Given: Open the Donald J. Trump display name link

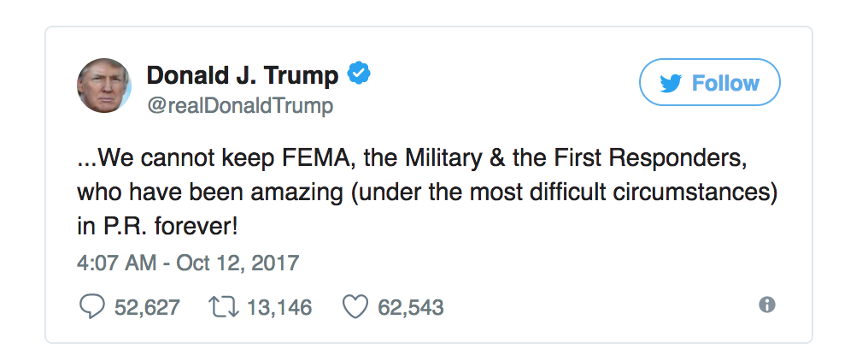Looking at the screenshot, I should click(243, 75).
